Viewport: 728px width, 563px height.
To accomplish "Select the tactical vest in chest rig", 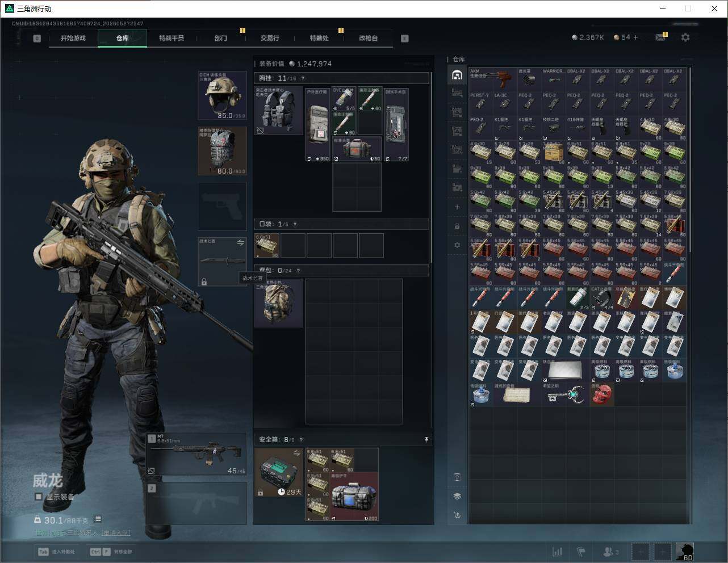I will [x=278, y=111].
